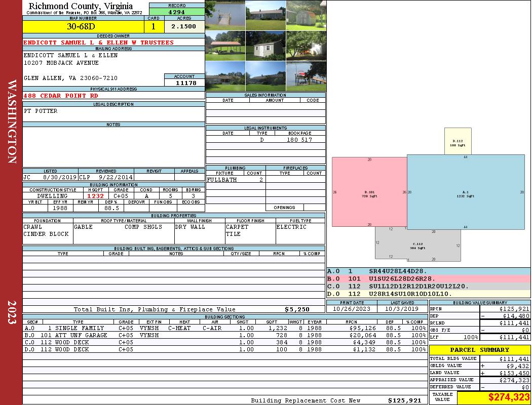This screenshot has height=405, width=532.
Task: Click physical address 488 CEDAR POINT RD
Action: (x=61, y=96)
